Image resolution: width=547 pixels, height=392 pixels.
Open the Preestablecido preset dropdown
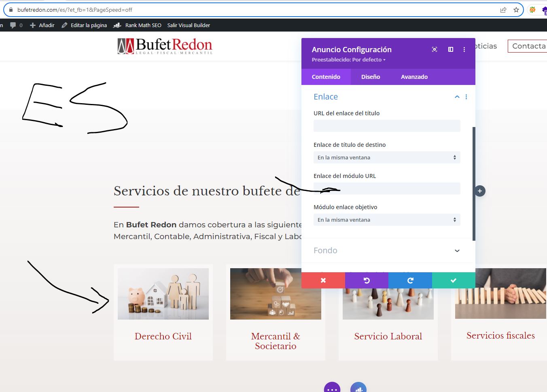(x=349, y=59)
